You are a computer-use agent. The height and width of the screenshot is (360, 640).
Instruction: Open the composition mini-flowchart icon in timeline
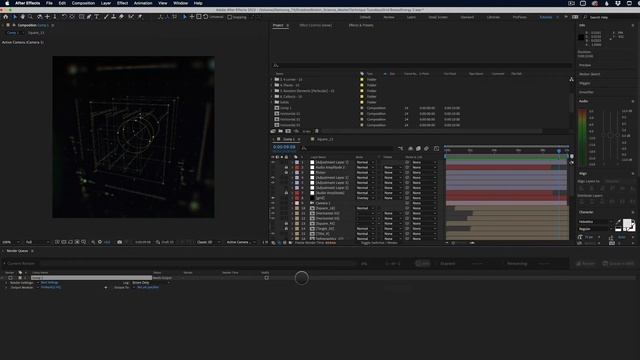coord(400,149)
